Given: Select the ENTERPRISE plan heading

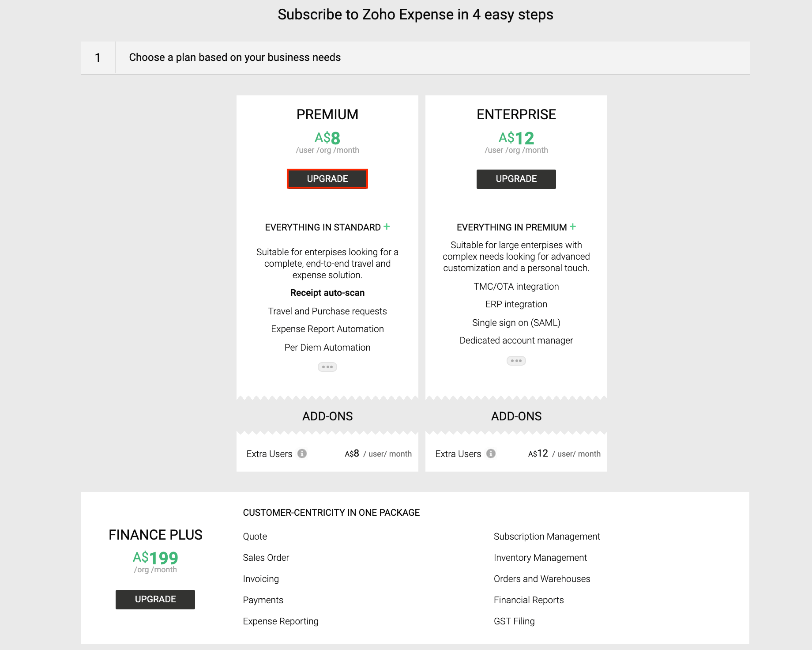Looking at the screenshot, I should click(x=516, y=114).
